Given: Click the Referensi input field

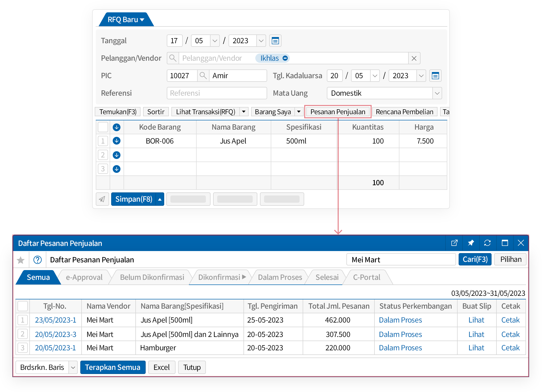Looking at the screenshot, I should point(217,93).
